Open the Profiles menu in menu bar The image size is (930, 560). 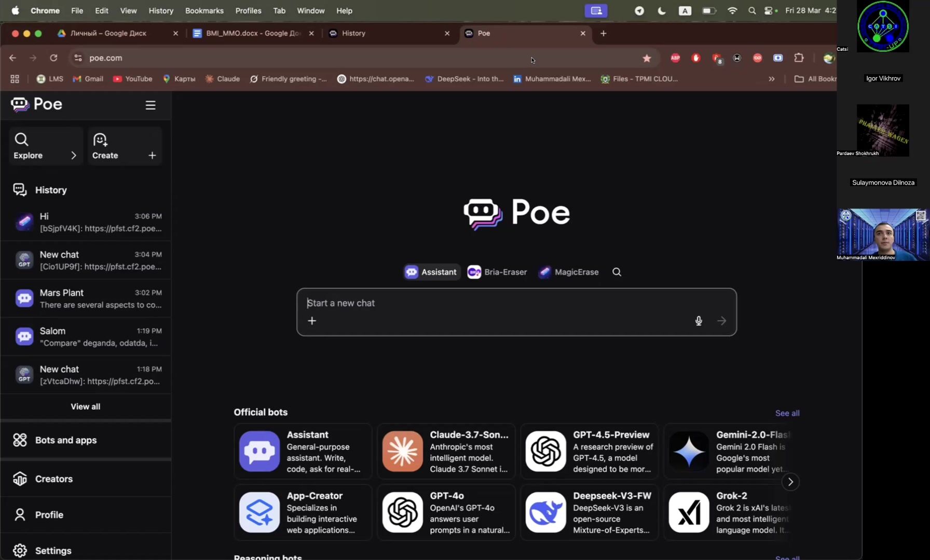click(x=248, y=11)
